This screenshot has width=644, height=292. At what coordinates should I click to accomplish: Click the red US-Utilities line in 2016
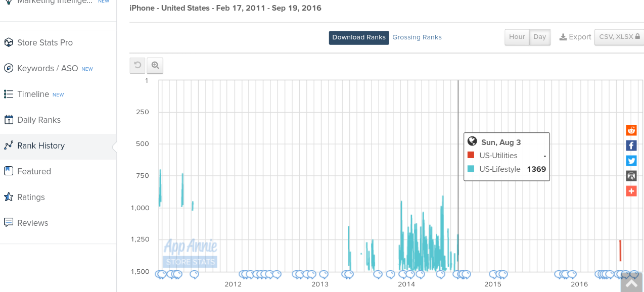click(620, 251)
